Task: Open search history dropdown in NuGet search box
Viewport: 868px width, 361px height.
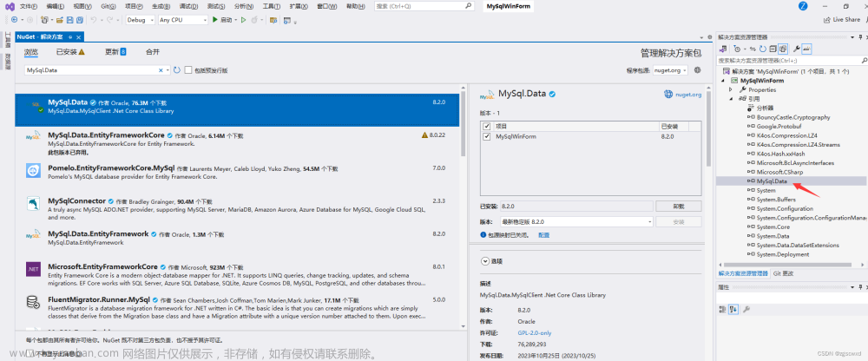Action: tap(168, 70)
